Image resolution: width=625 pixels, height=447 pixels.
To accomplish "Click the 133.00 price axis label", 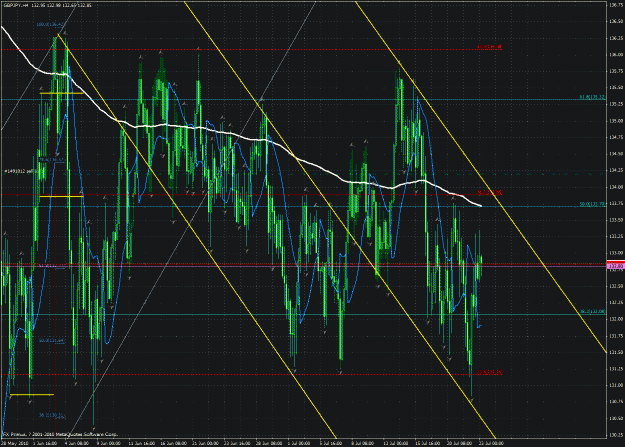I will (616, 253).
